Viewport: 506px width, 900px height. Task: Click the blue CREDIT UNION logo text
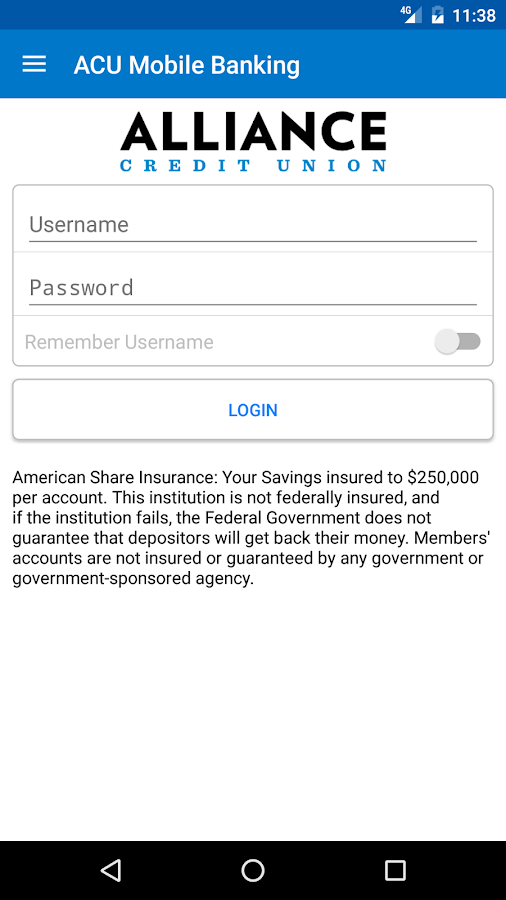(x=253, y=166)
